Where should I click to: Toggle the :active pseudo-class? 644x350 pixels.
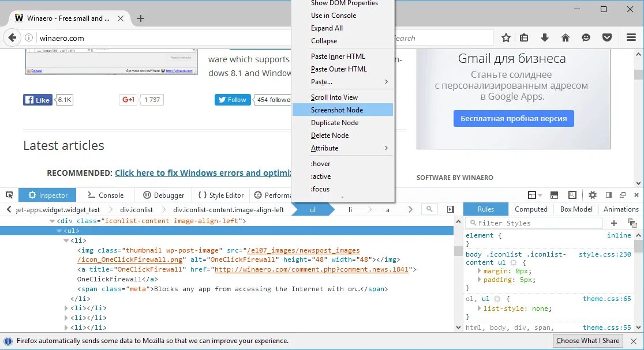343,176
